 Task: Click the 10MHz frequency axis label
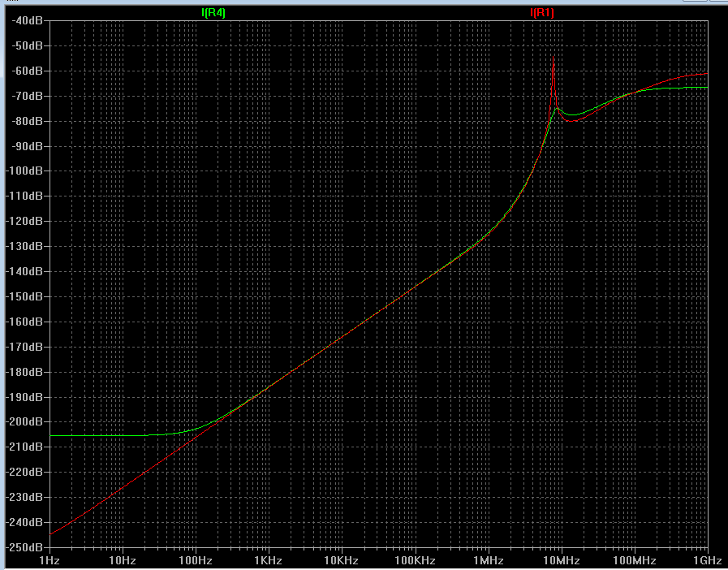(562, 560)
